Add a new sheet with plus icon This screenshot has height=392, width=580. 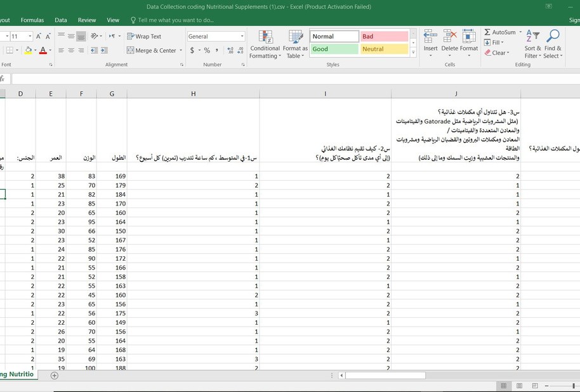click(54, 376)
